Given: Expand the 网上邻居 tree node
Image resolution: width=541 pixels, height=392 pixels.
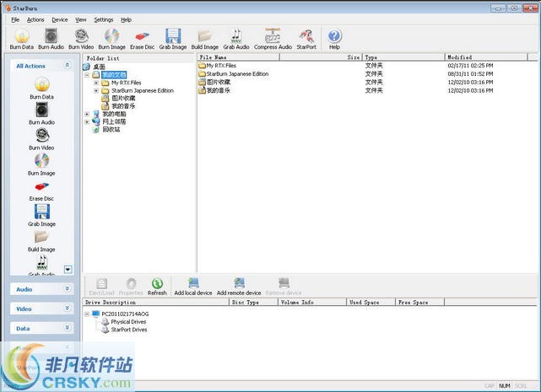Looking at the screenshot, I should pos(87,121).
